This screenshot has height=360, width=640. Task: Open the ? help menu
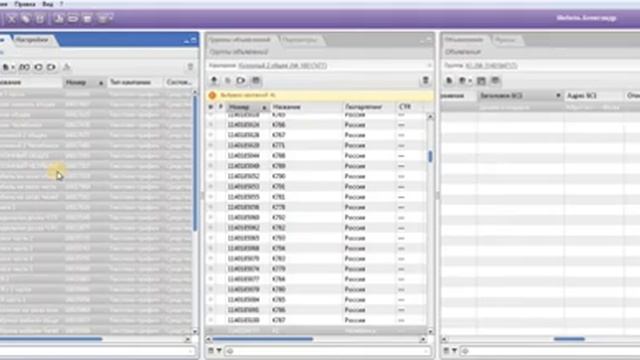click(61, 4)
